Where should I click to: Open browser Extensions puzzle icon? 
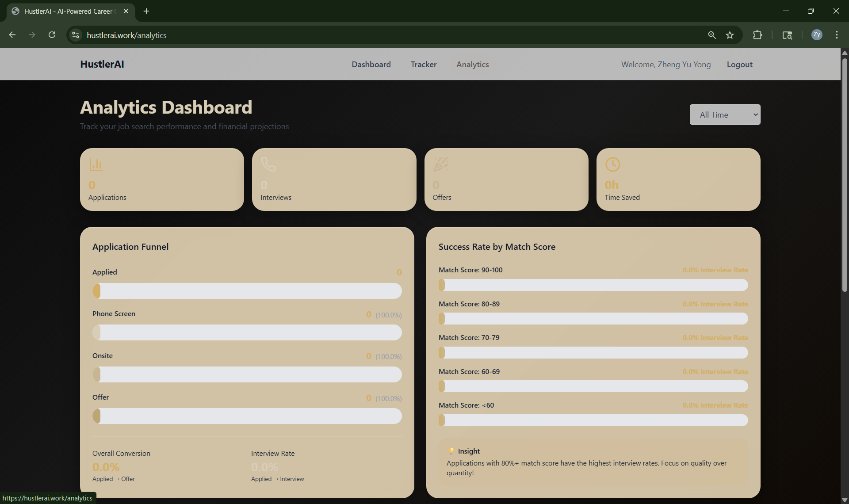[x=757, y=35]
